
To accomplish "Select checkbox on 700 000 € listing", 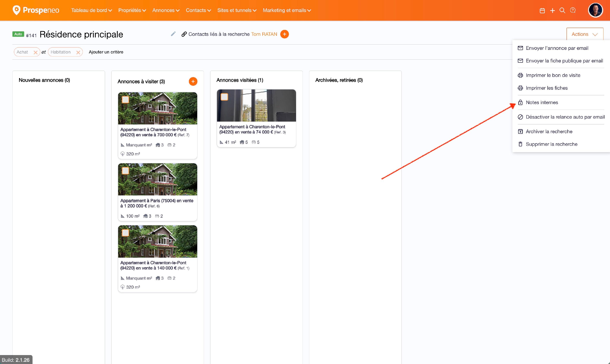I will coord(125,100).
